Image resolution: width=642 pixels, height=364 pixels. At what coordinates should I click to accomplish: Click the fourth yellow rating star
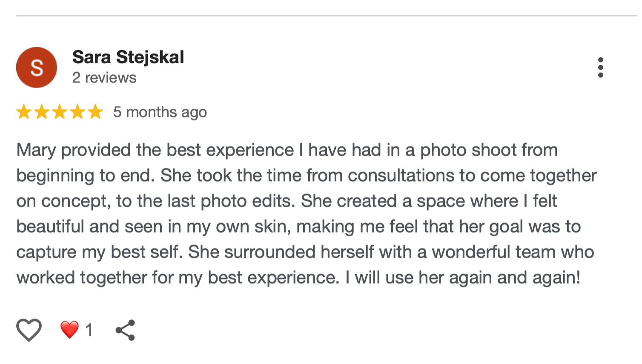click(77, 112)
